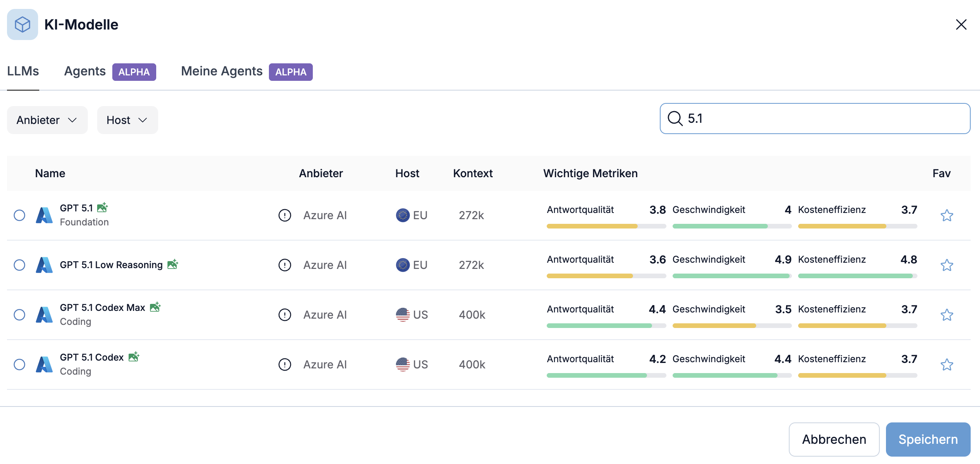The image size is (980, 464).
Task: Click image capability icon beside GPT 5.1 Codex Max
Action: point(155,307)
